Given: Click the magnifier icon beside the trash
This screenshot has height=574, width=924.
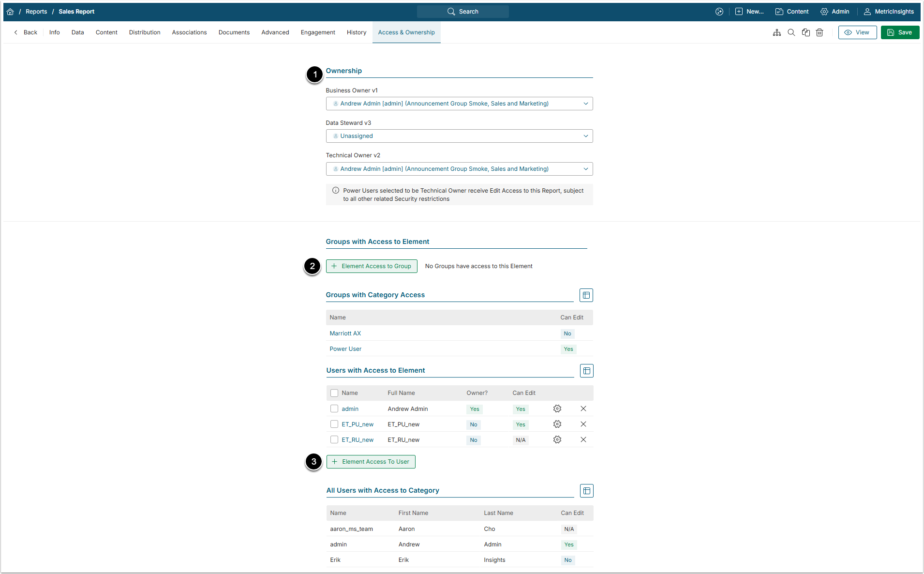Looking at the screenshot, I should click(791, 32).
